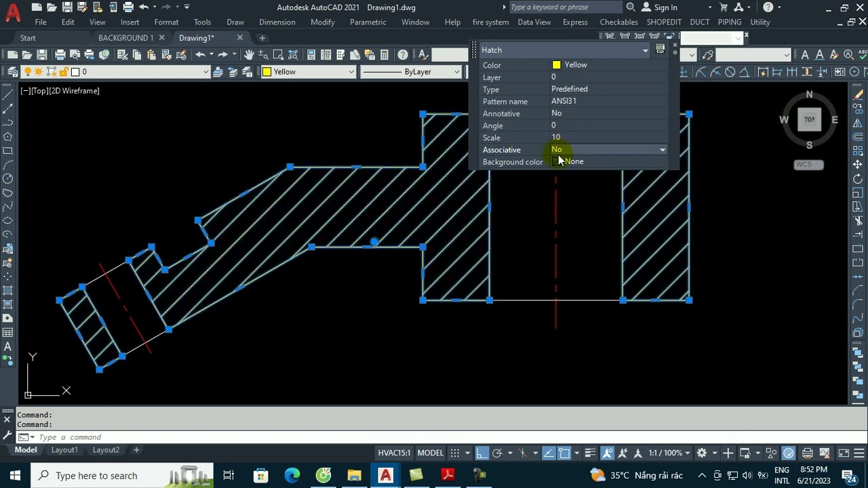Screen dimensions: 868x488
Task: Click the keyword search box in title bar
Action: coord(565,7)
